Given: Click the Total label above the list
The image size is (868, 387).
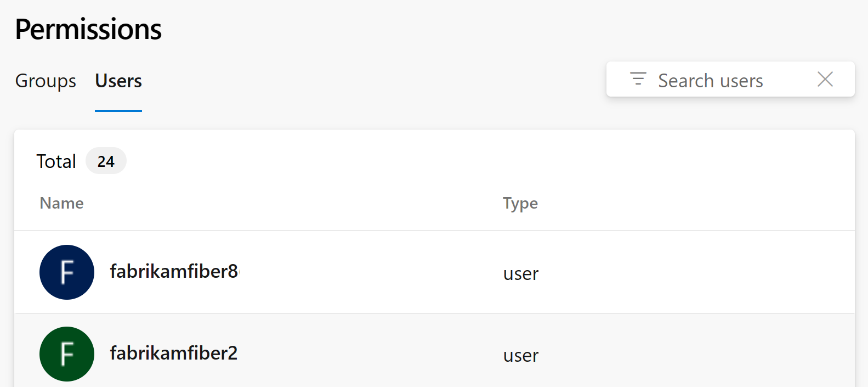Looking at the screenshot, I should coord(56,160).
